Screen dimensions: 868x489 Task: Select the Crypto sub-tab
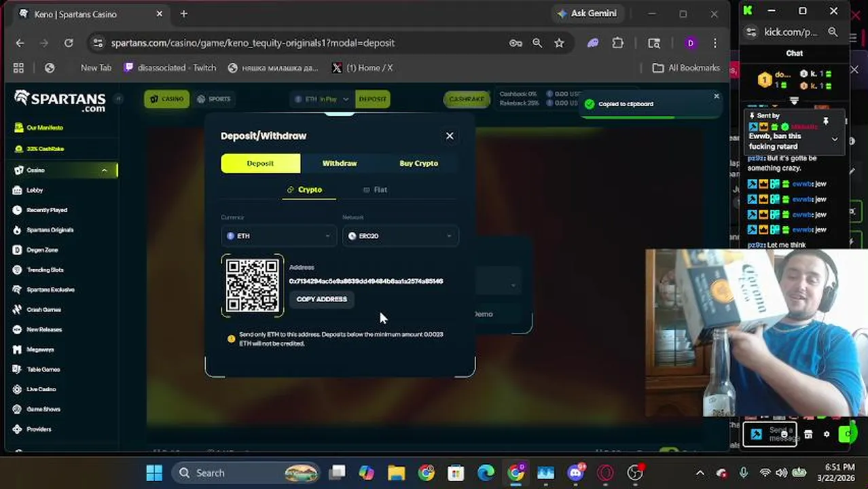click(304, 189)
